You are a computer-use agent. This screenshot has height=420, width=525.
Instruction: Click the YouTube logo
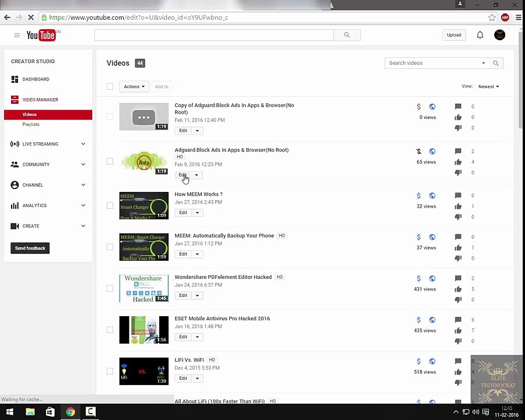41,35
